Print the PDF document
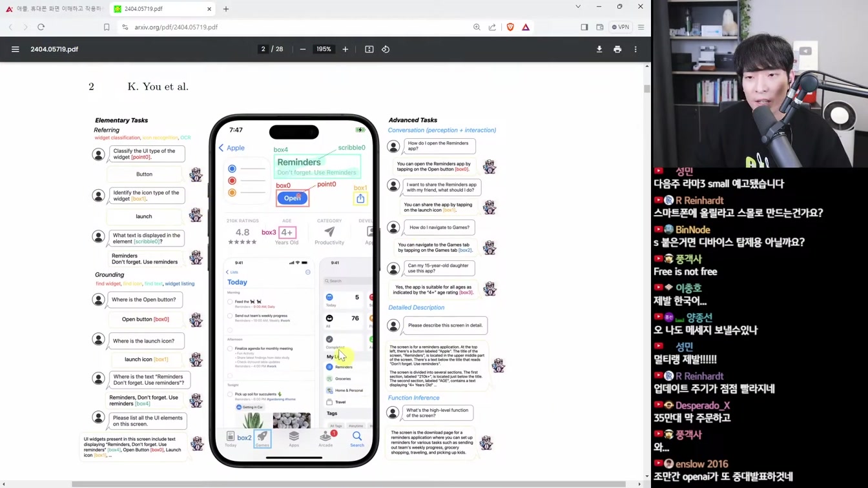The width and height of the screenshot is (868, 488). tap(617, 49)
